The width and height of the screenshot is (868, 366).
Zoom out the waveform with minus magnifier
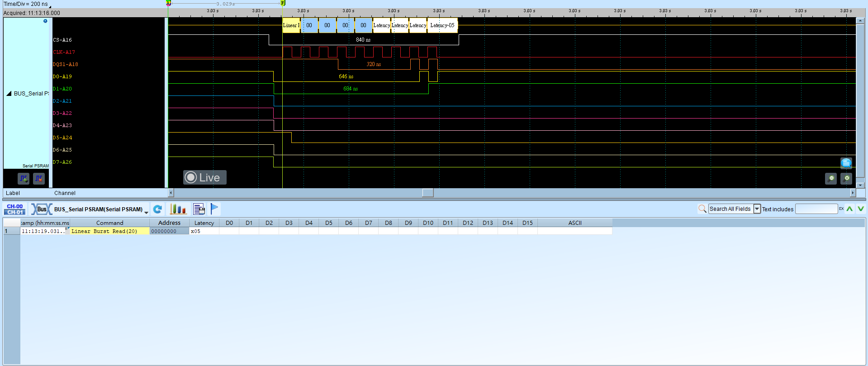[831, 179]
